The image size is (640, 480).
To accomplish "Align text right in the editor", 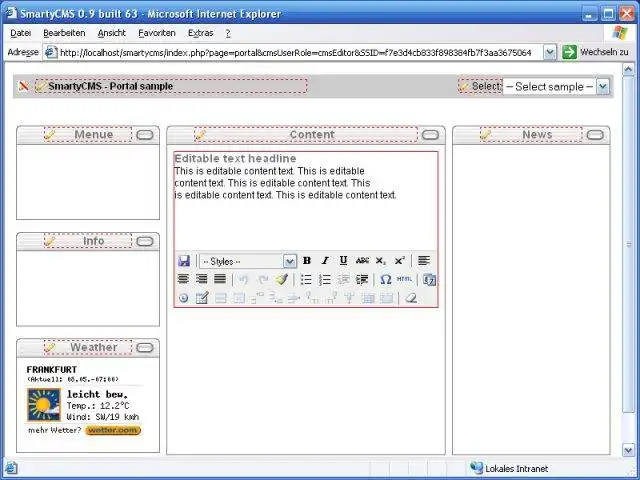I will click(x=202, y=279).
